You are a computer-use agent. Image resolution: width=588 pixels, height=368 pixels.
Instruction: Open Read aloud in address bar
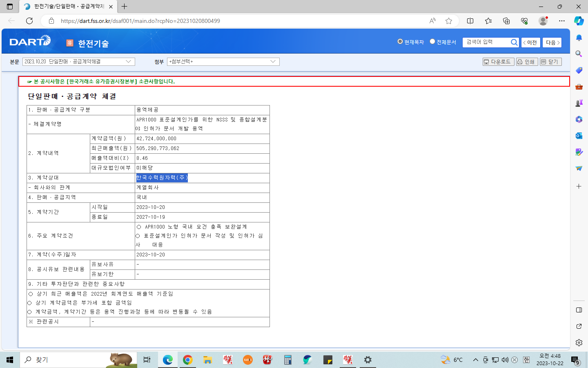click(432, 21)
